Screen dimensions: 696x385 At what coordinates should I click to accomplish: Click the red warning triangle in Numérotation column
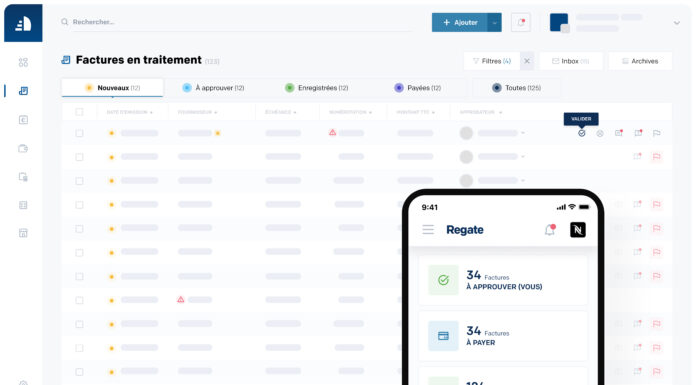332,132
